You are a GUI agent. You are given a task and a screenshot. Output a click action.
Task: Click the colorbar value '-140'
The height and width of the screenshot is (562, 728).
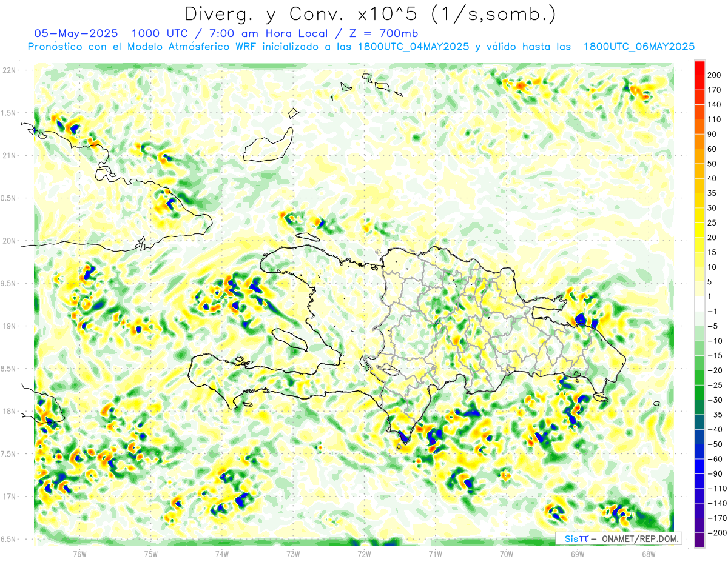point(717,503)
